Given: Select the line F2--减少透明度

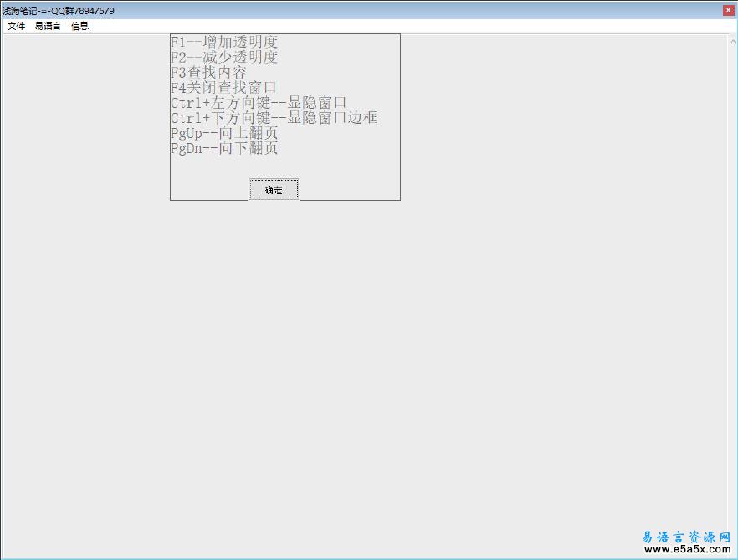Looking at the screenshot, I should (224, 58).
